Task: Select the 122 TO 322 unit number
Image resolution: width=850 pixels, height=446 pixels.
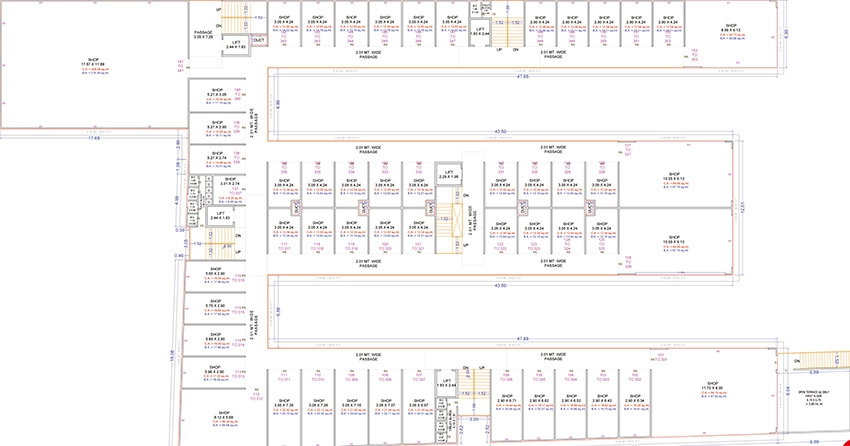Action: (x=501, y=246)
